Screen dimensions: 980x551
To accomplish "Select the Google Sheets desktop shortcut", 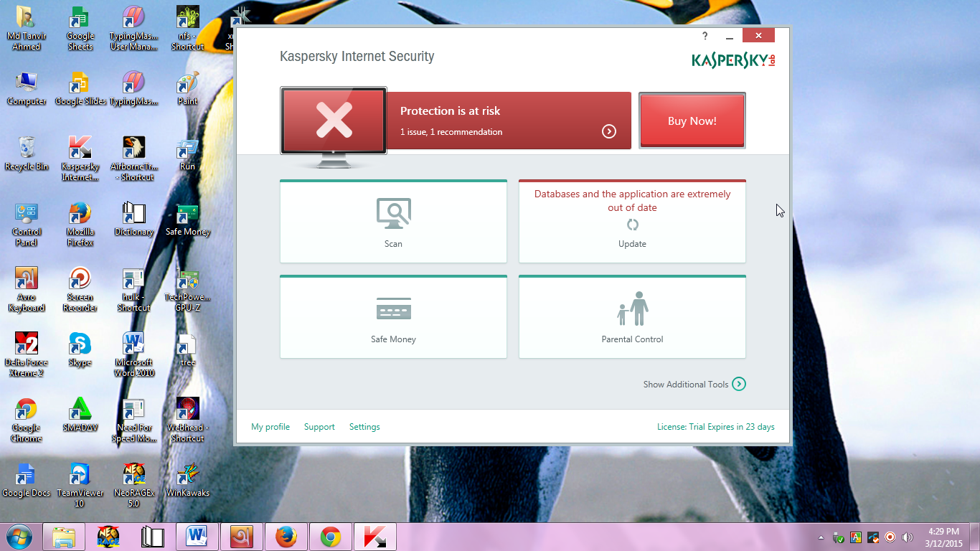I will click(x=80, y=29).
